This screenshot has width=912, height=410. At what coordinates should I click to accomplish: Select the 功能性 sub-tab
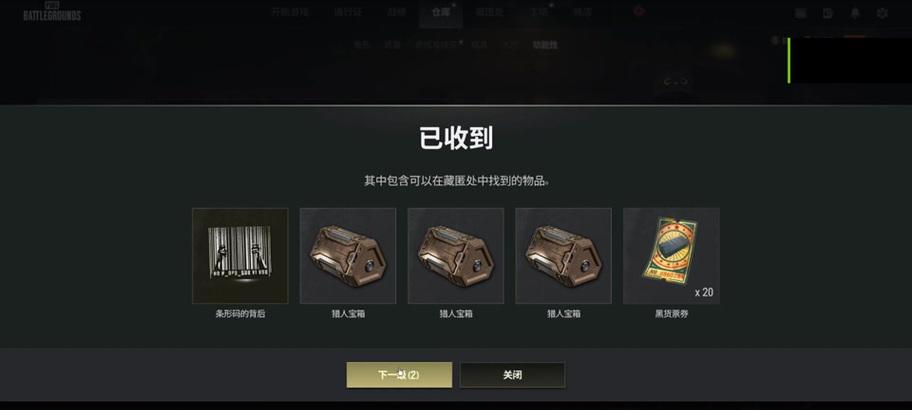(x=545, y=44)
